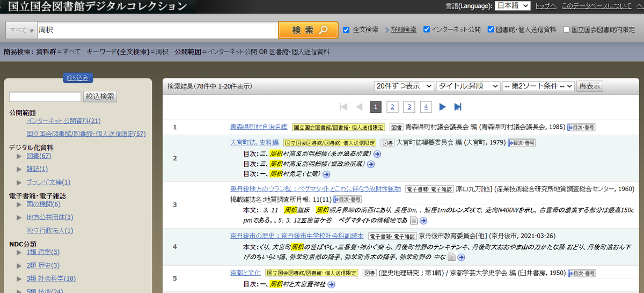This screenshot has height=293, width=644.
Task: Toggle the 図書館・個人送信資料 checkbox
Action: click(491, 30)
